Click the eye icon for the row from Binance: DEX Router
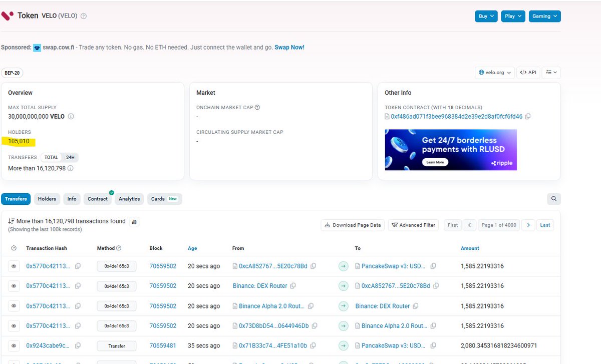 click(x=14, y=286)
